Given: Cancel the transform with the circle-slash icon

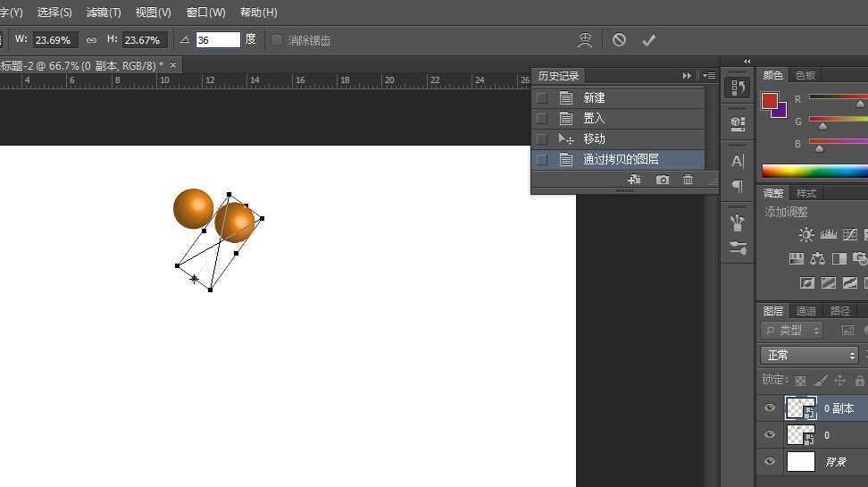Looking at the screenshot, I should (x=619, y=40).
